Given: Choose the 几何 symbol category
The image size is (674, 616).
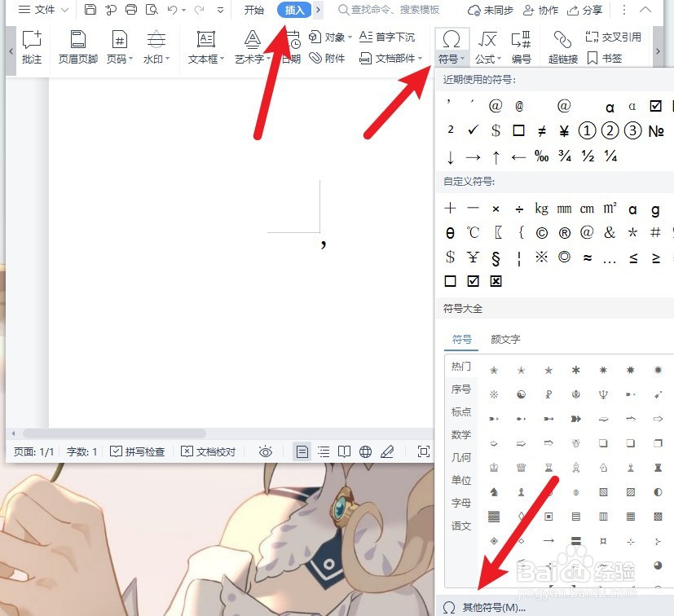Looking at the screenshot, I should pos(461,457).
